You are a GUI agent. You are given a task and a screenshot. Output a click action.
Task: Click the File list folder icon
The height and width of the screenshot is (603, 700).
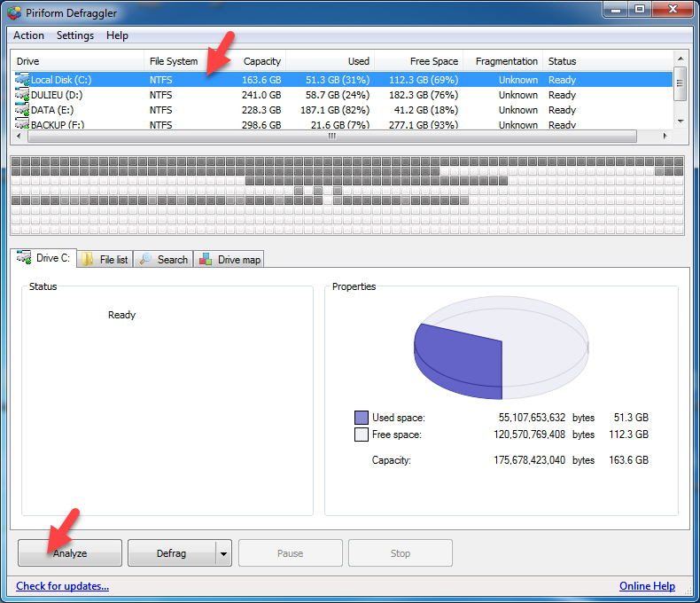point(88,259)
